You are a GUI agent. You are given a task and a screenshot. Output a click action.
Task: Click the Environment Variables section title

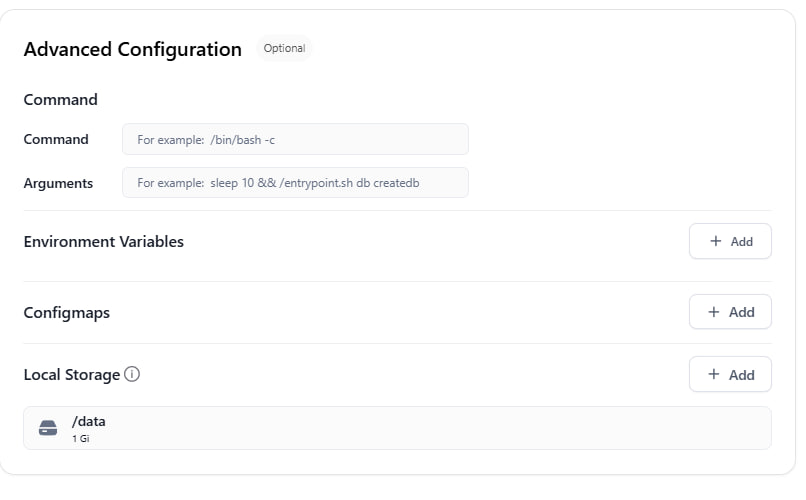tap(104, 242)
